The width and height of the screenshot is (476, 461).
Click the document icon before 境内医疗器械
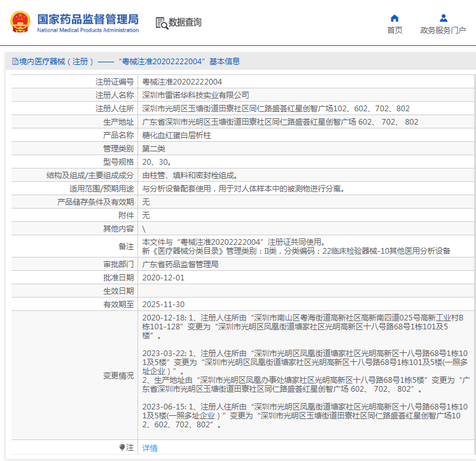[15, 62]
